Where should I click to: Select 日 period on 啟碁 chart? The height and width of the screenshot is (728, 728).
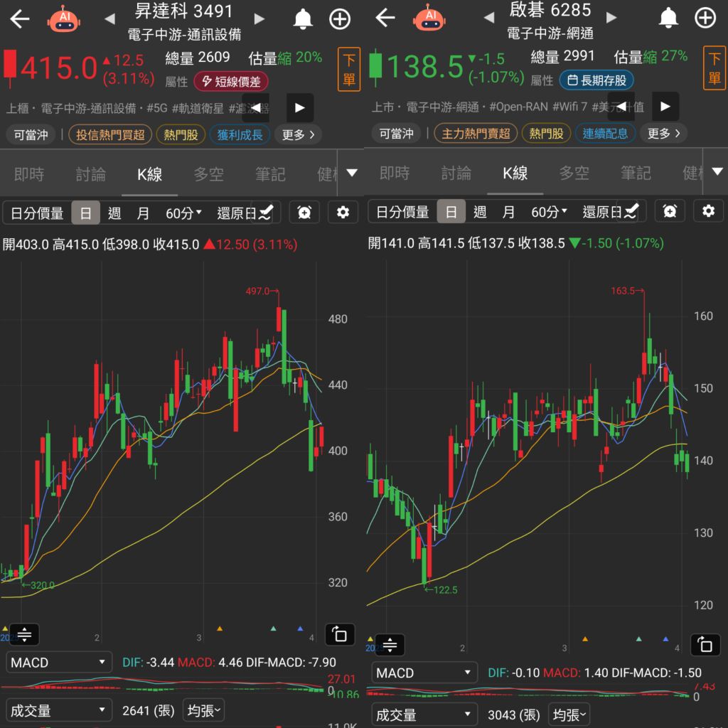click(x=451, y=212)
